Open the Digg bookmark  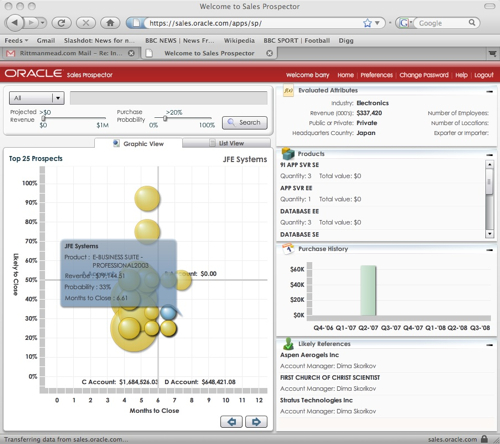(x=346, y=40)
